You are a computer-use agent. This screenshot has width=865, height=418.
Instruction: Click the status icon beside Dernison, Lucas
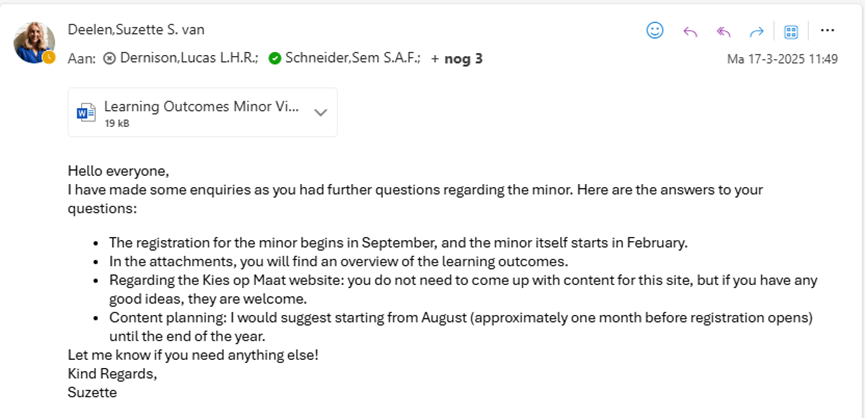109,58
